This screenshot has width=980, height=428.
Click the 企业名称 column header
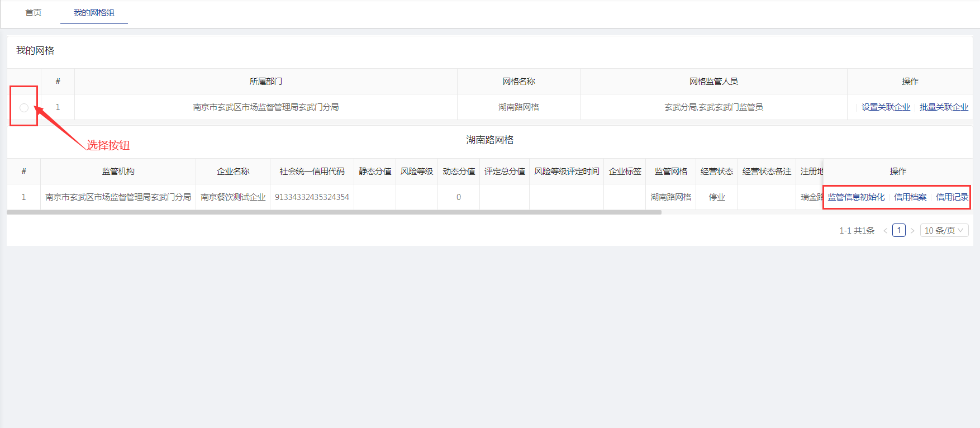pos(233,172)
